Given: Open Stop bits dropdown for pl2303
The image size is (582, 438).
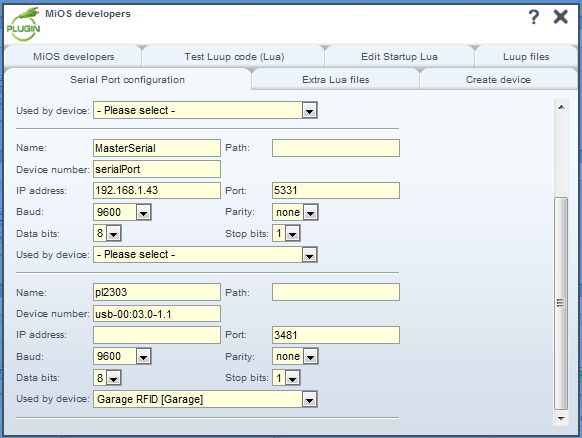Looking at the screenshot, I should [286, 378].
